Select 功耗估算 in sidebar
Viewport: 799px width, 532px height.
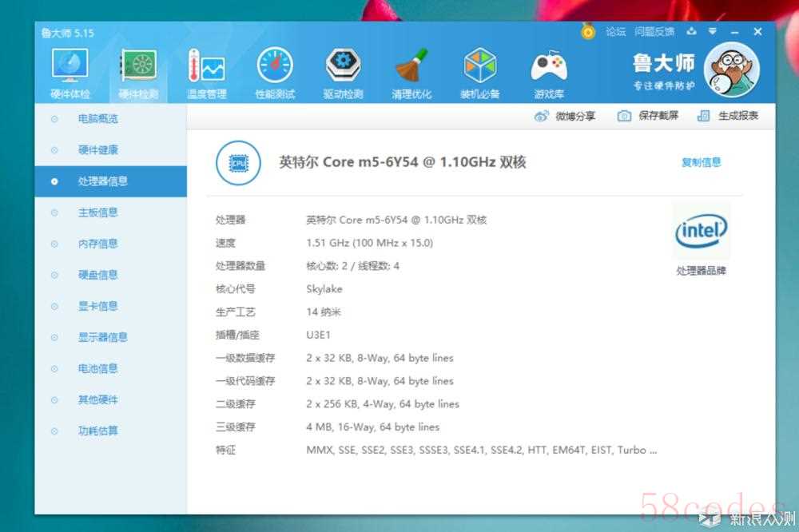click(x=110, y=431)
